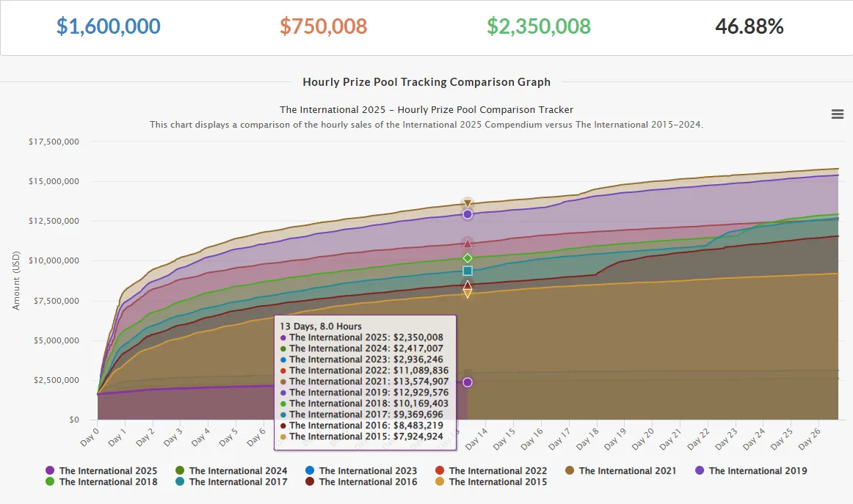
Task: Toggle The International 2025 series in legend
Action: [102, 471]
